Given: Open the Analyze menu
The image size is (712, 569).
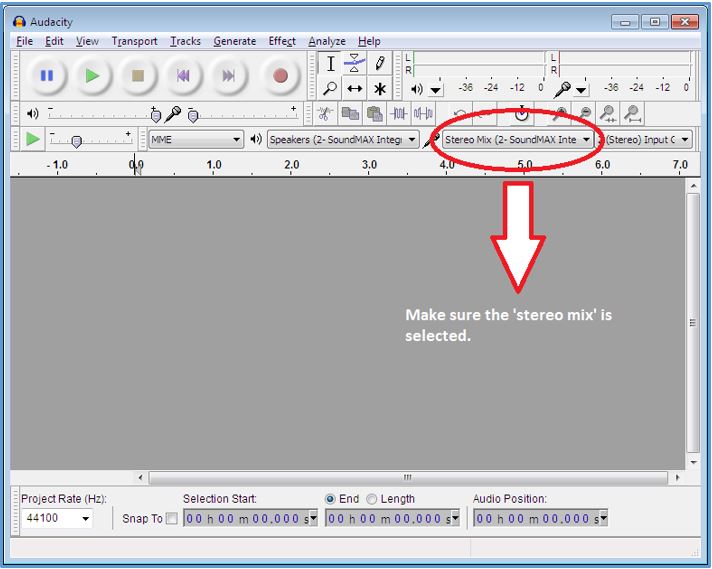Looking at the screenshot, I should [x=327, y=41].
